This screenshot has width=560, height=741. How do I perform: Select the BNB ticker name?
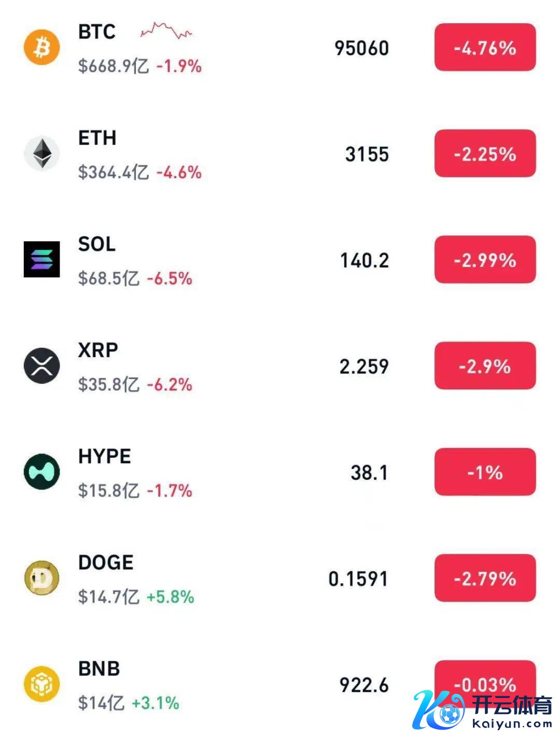point(99,669)
